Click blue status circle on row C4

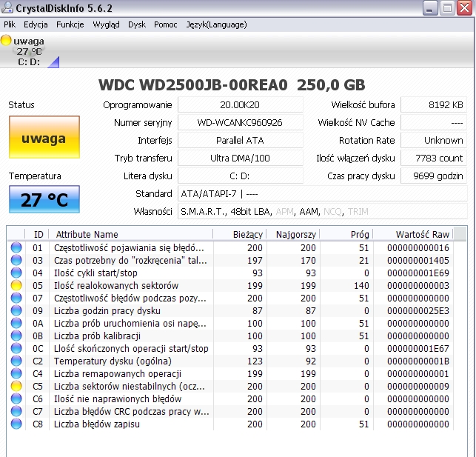point(16,374)
